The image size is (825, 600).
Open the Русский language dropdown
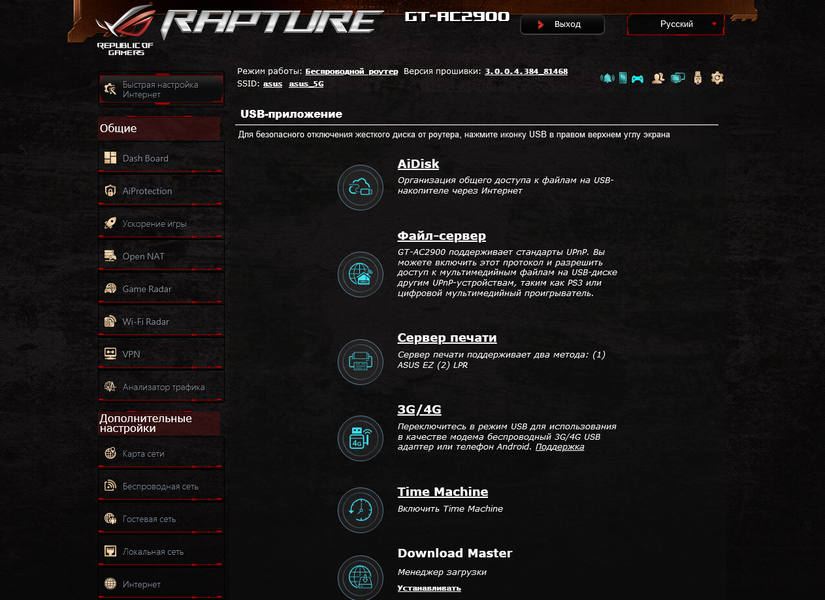676,24
